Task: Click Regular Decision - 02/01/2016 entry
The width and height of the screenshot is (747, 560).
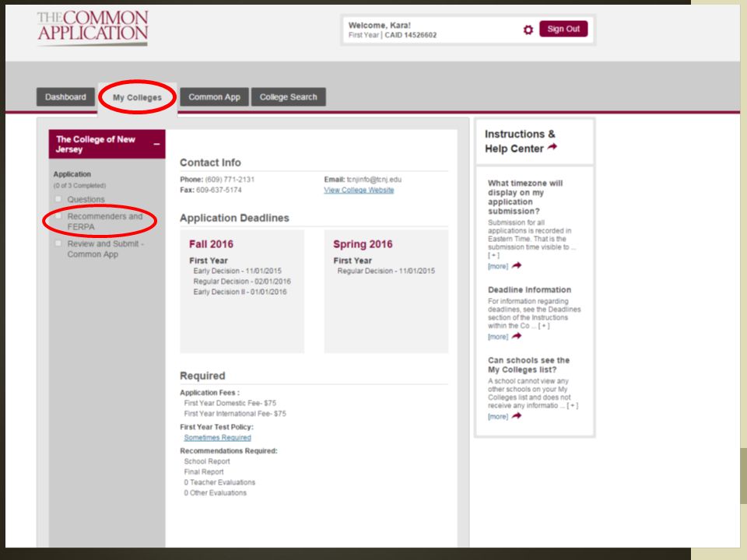Action: 242,282
